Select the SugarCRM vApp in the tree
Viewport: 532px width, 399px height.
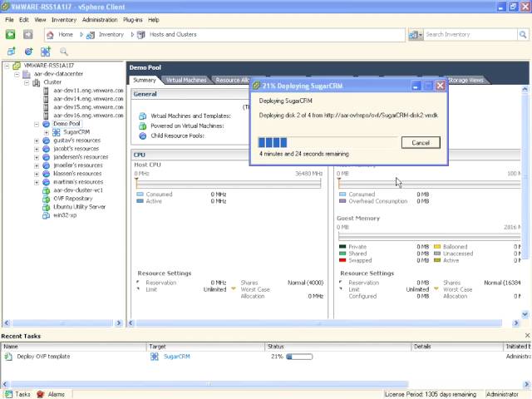point(76,132)
